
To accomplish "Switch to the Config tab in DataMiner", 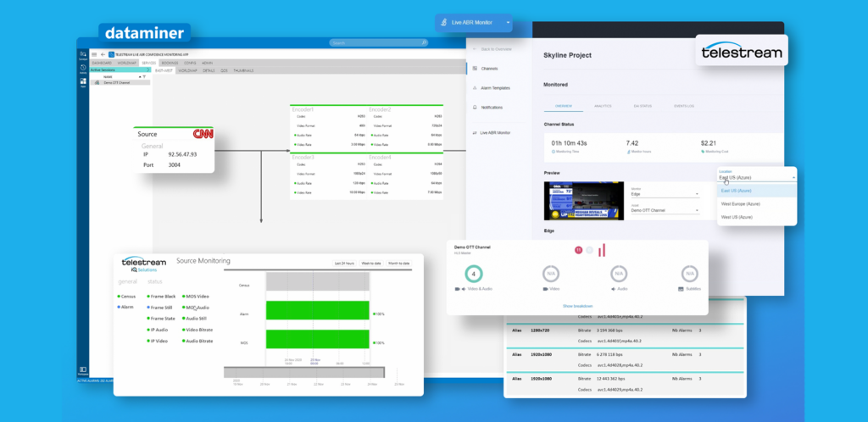I will [x=190, y=63].
